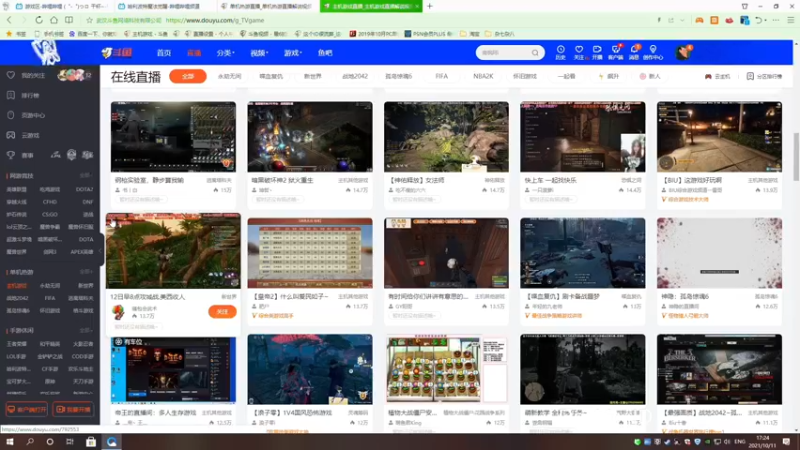Screen dimensions: 800x450
Task: Open the 神游: 孤岛惊魂6 stream thumbnail
Action: tap(719, 253)
